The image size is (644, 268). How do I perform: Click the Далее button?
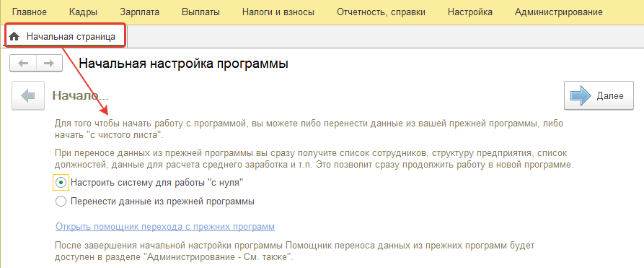coord(599,95)
